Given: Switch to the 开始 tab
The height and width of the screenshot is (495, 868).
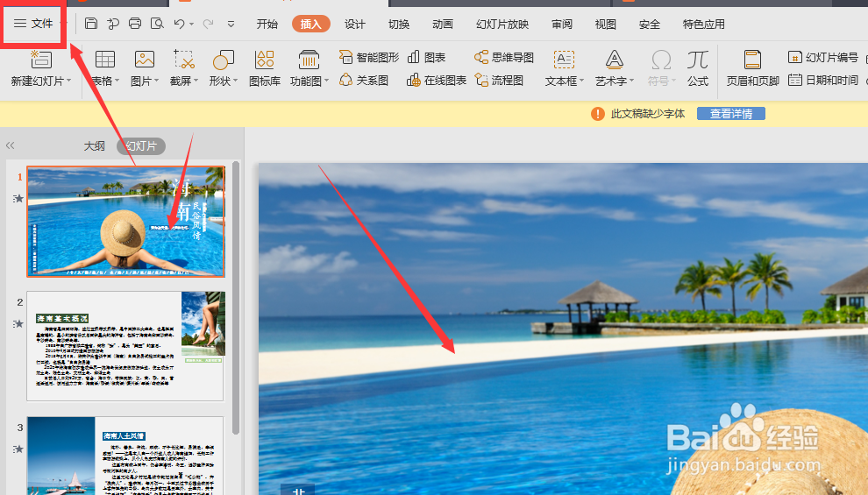Looking at the screenshot, I should click(267, 24).
